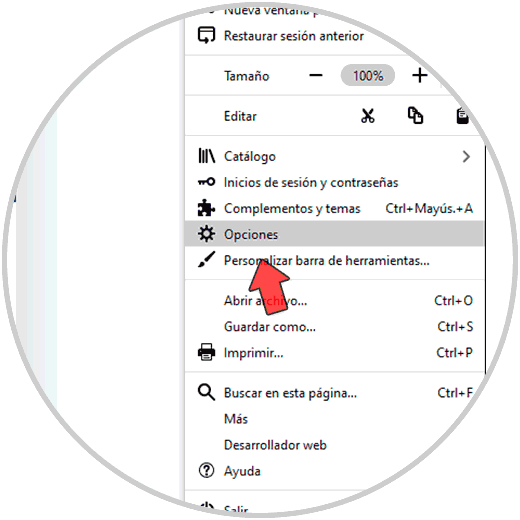Click the Catálogo library books icon
The height and width of the screenshot is (520, 520).
pyautogui.click(x=206, y=156)
